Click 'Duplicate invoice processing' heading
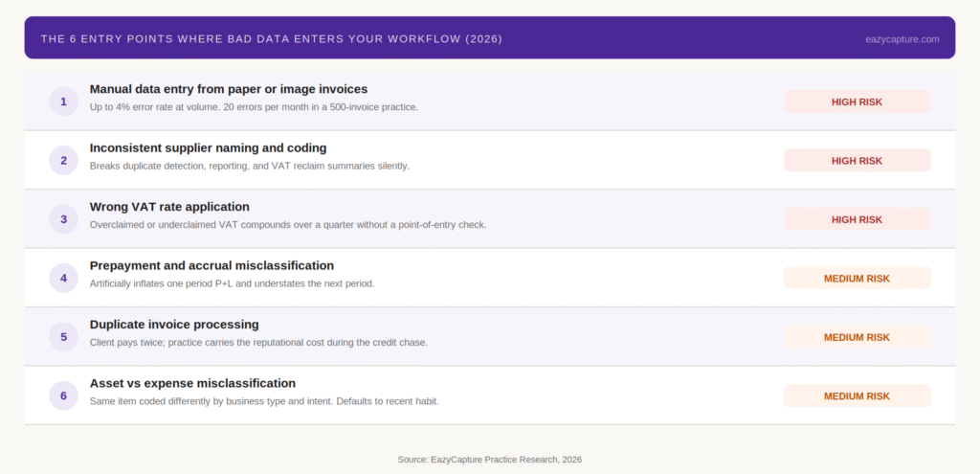 pyautogui.click(x=174, y=325)
